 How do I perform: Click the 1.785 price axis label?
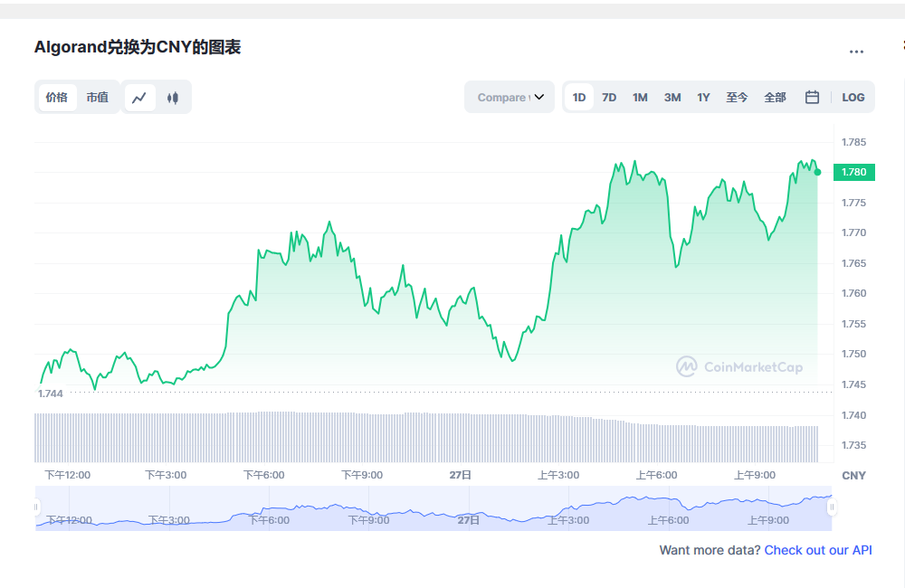(x=853, y=142)
